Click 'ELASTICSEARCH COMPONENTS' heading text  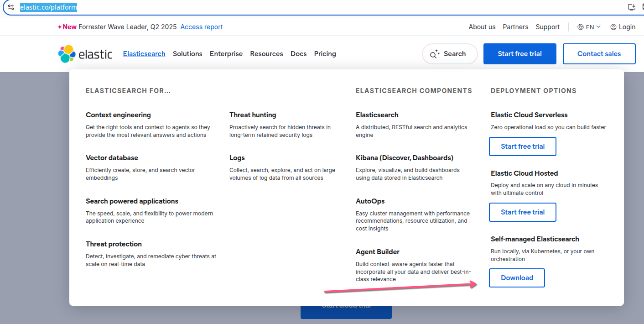414,91
